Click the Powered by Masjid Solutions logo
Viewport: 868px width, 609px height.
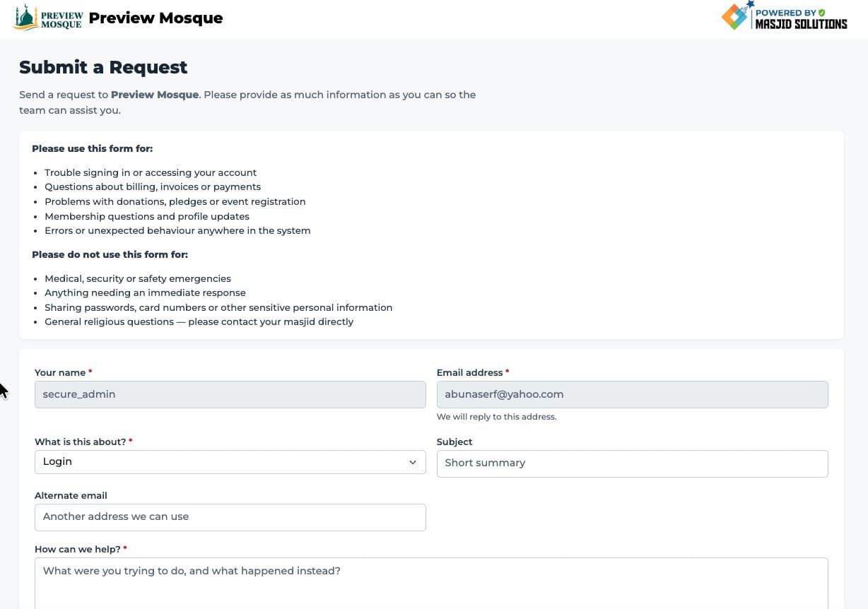tap(784, 16)
